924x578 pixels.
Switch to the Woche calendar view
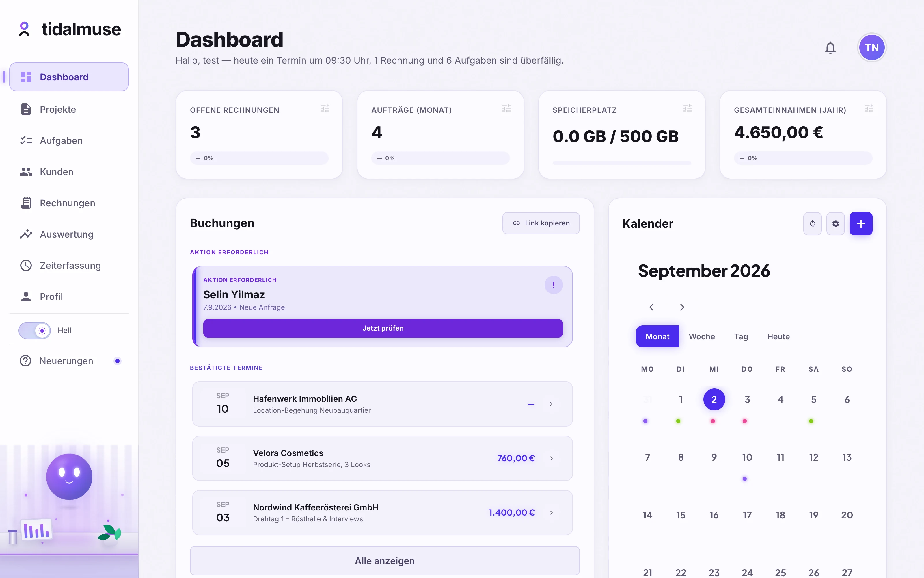[702, 336]
